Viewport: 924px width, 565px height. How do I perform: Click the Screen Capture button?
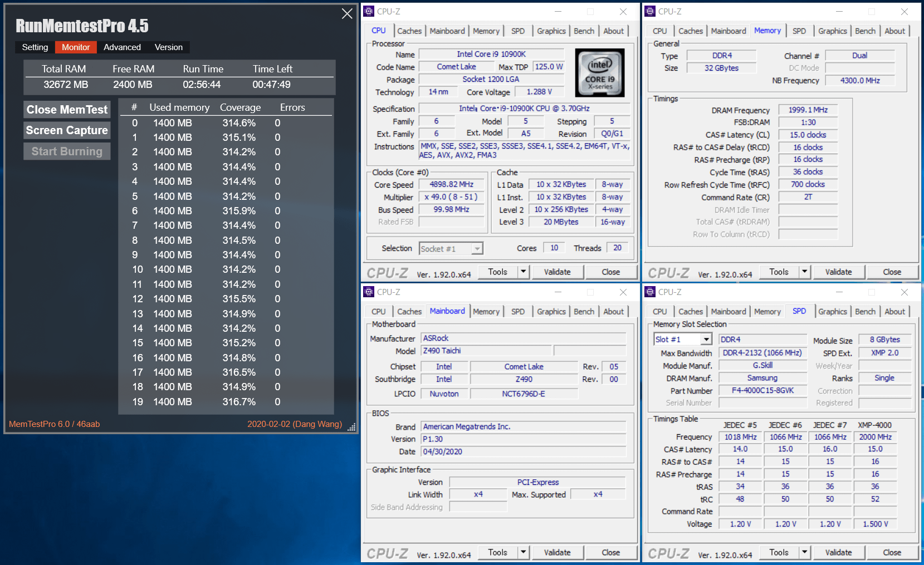point(67,130)
